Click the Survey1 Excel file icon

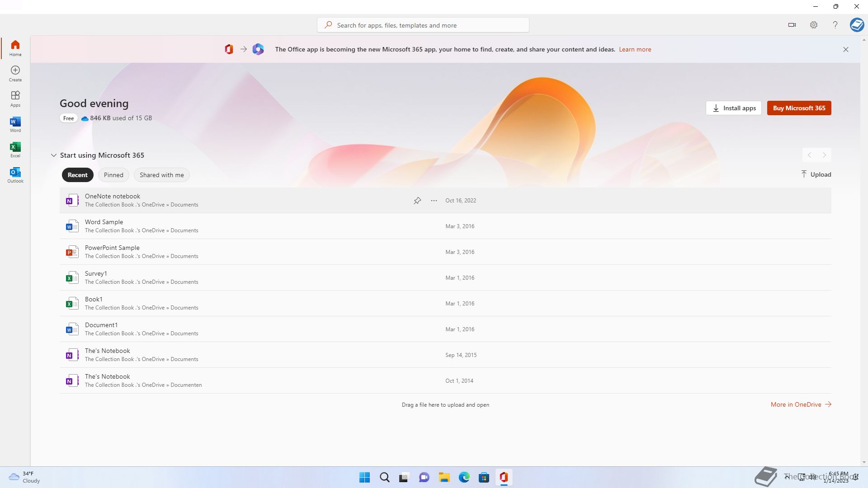(71, 277)
